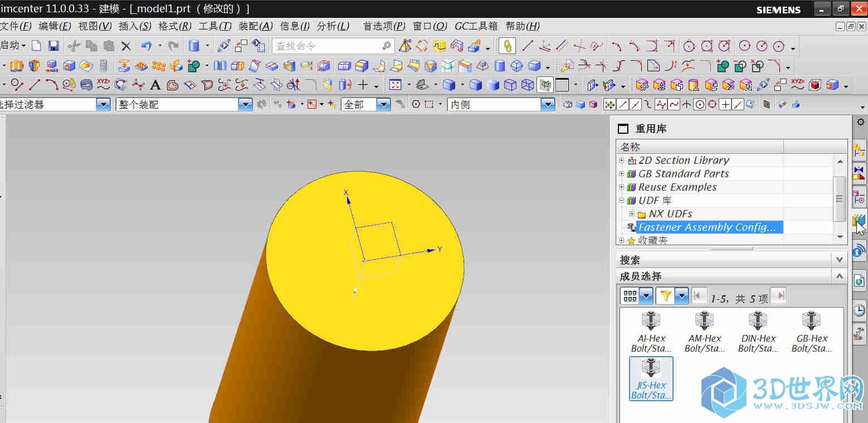
Task: Go to next page of members
Action: click(778, 296)
